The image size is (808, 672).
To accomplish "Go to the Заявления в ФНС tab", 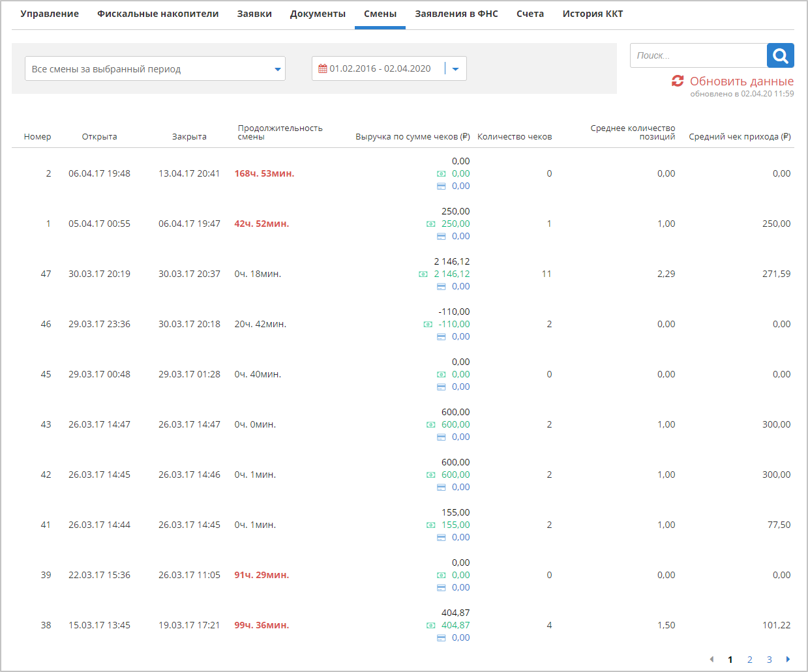I will [456, 14].
